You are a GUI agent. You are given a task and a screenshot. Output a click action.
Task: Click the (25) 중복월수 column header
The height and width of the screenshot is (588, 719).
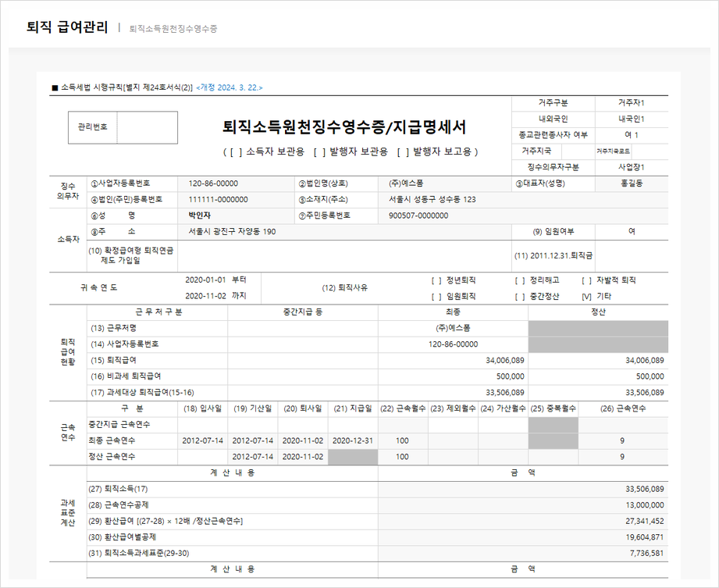[x=553, y=408]
